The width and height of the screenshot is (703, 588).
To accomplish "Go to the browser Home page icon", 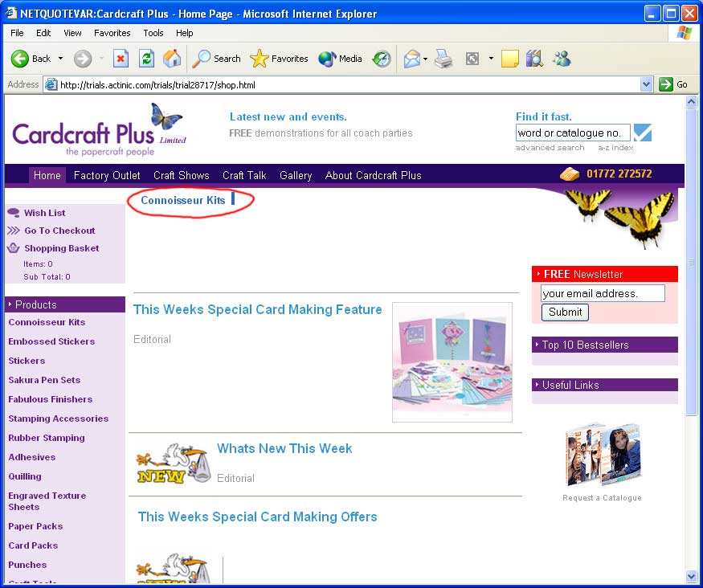I will point(172,59).
